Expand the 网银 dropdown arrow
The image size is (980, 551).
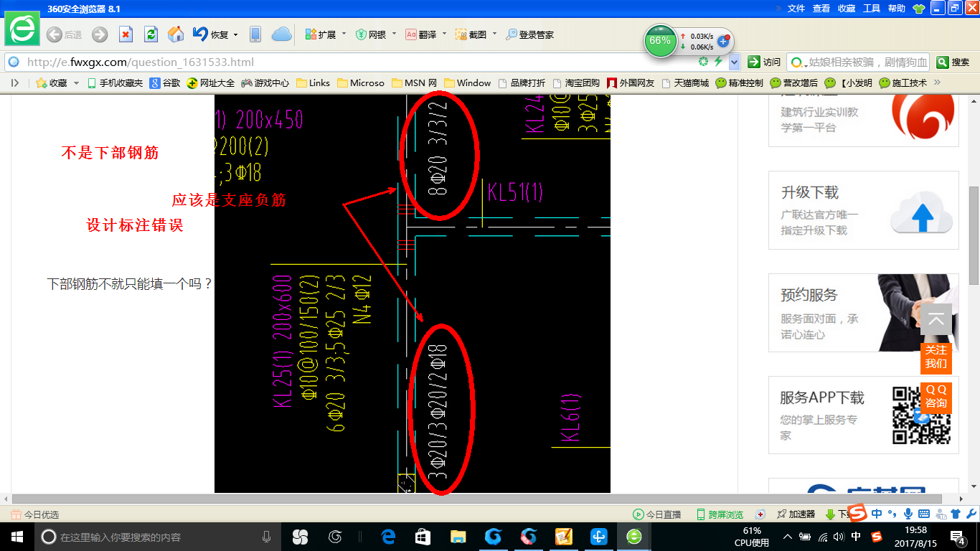pos(394,34)
